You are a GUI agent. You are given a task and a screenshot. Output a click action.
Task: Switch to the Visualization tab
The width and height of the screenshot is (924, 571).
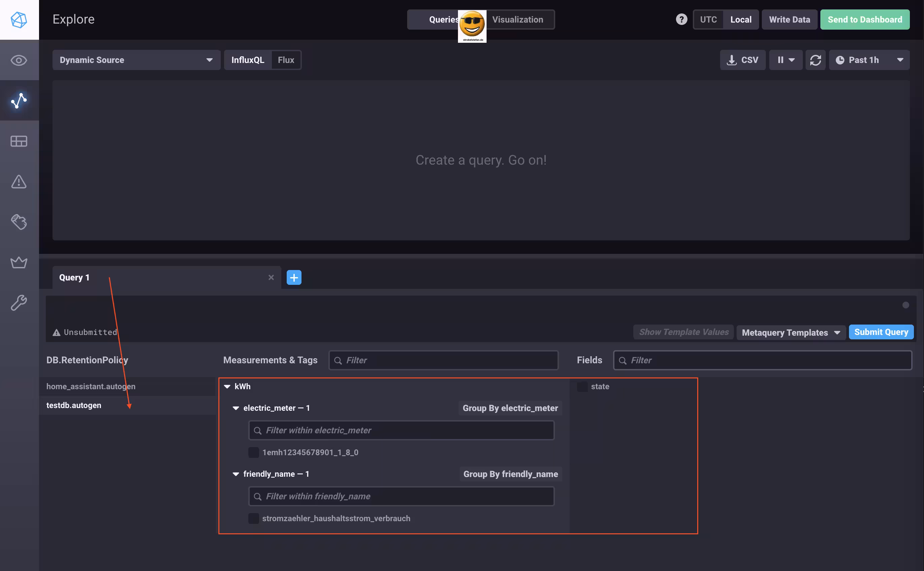pos(517,19)
